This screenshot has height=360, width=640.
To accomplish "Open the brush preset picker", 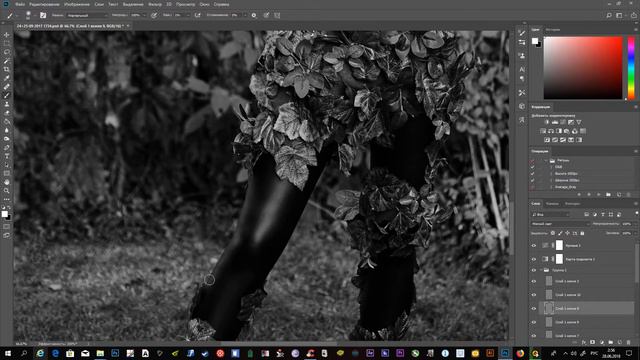I will coord(28,15).
